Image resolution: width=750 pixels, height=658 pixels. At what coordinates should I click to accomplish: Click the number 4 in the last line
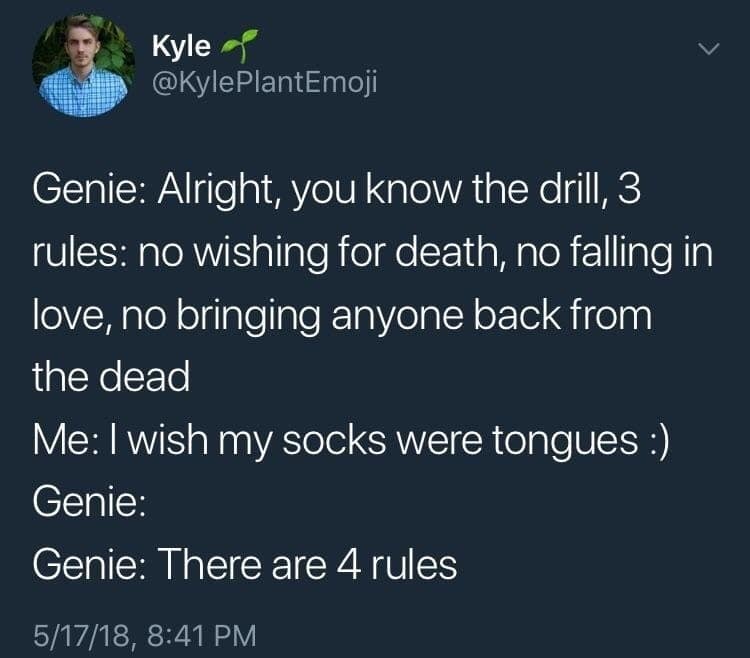pos(349,566)
